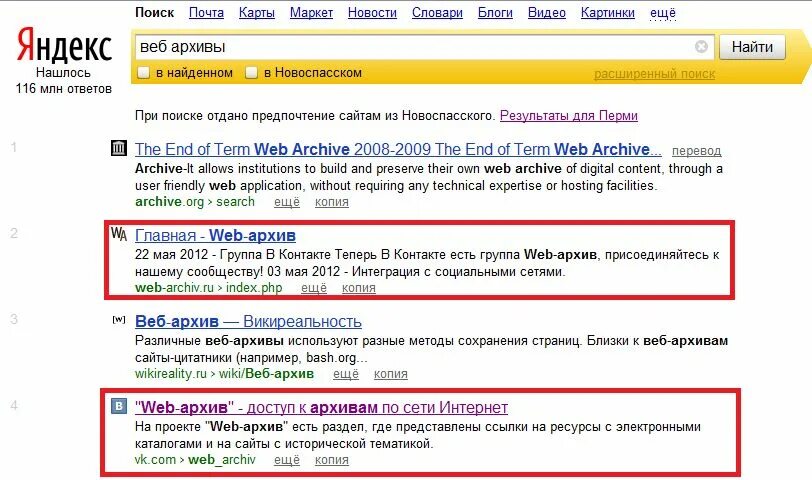Click the Яндекс logo
This screenshot has width=812, height=480.
click(64, 45)
